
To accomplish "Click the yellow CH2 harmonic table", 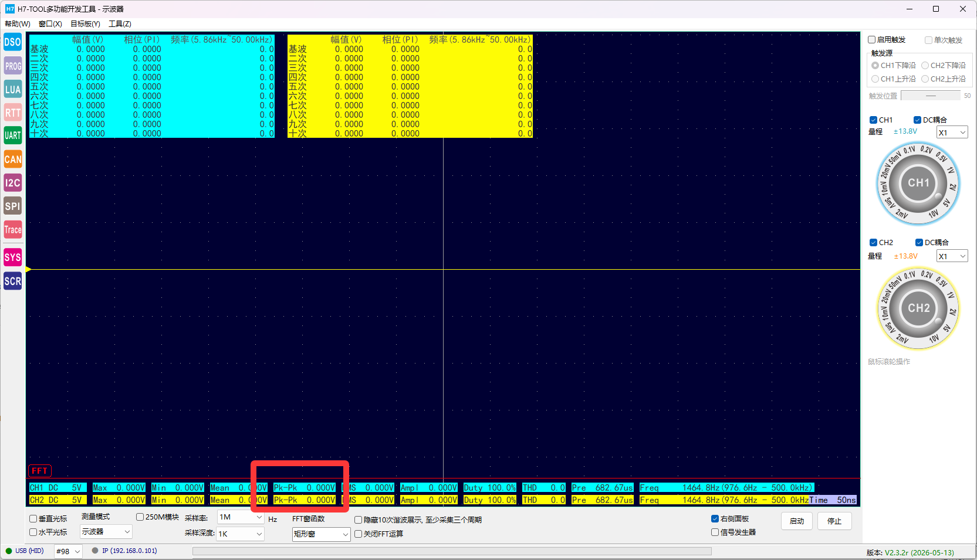I will (410, 86).
